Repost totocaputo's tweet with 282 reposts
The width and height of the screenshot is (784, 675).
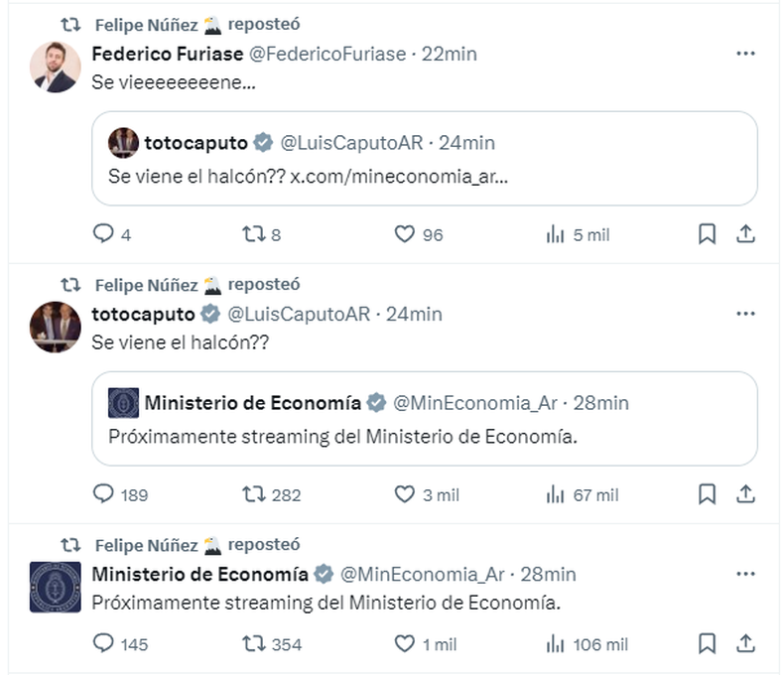[254, 493]
